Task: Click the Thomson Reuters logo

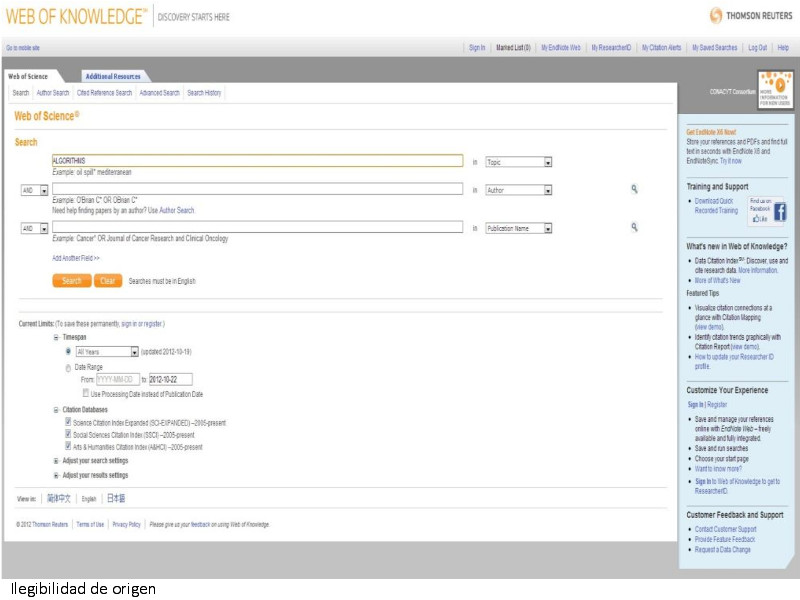Action: coord(750,15)
